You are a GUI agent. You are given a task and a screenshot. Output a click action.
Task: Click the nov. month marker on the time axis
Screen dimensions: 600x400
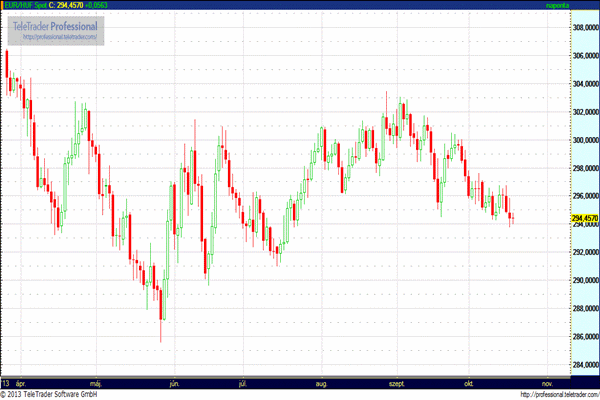pos(546,383)
